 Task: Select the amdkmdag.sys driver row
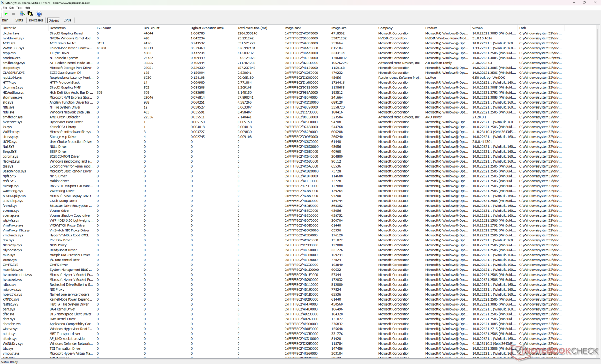pyautogui.click(x=14, y=63)
